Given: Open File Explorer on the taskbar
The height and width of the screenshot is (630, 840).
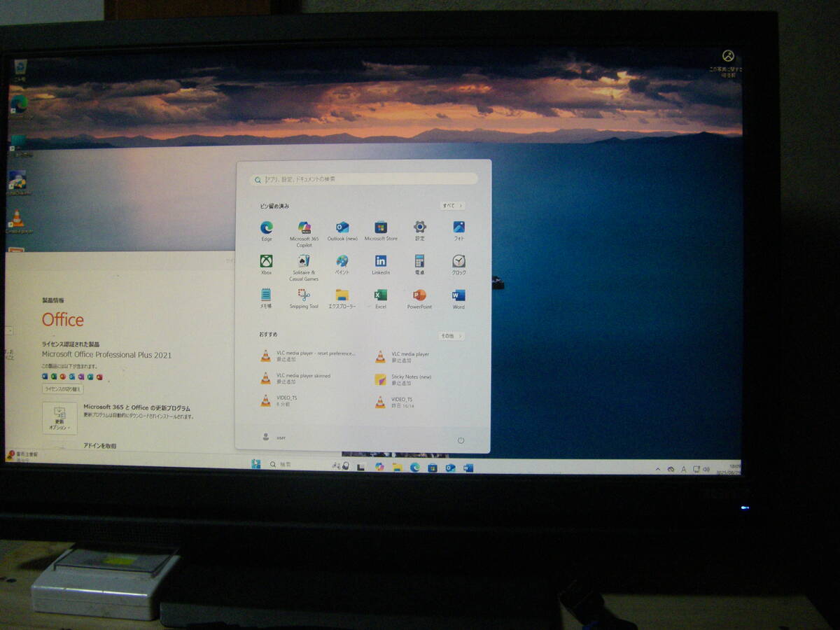Looking at the screenshot, I should click(397, 467).
